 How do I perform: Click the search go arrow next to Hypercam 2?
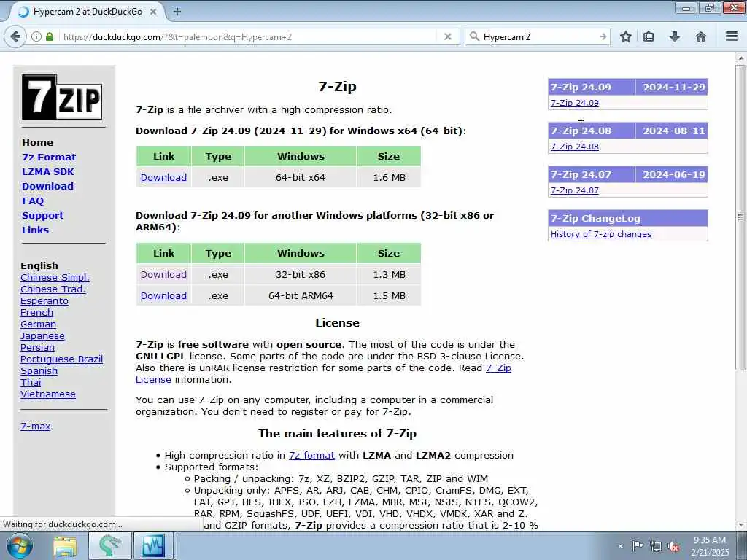click(603, 36)
